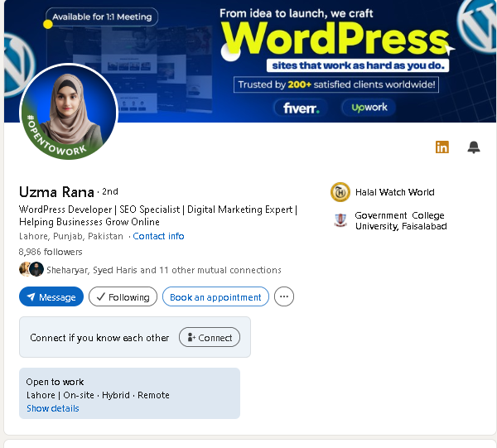Click the 2nd degree connection label
Screen dimensions: 497x448
click(x=110, y=191)
